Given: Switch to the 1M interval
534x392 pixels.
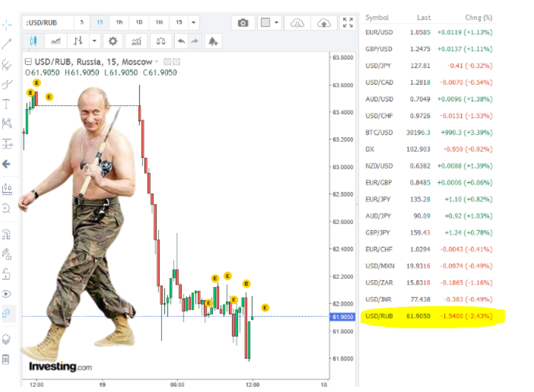Looking at the screenshot, I should (x=159, y=22).
